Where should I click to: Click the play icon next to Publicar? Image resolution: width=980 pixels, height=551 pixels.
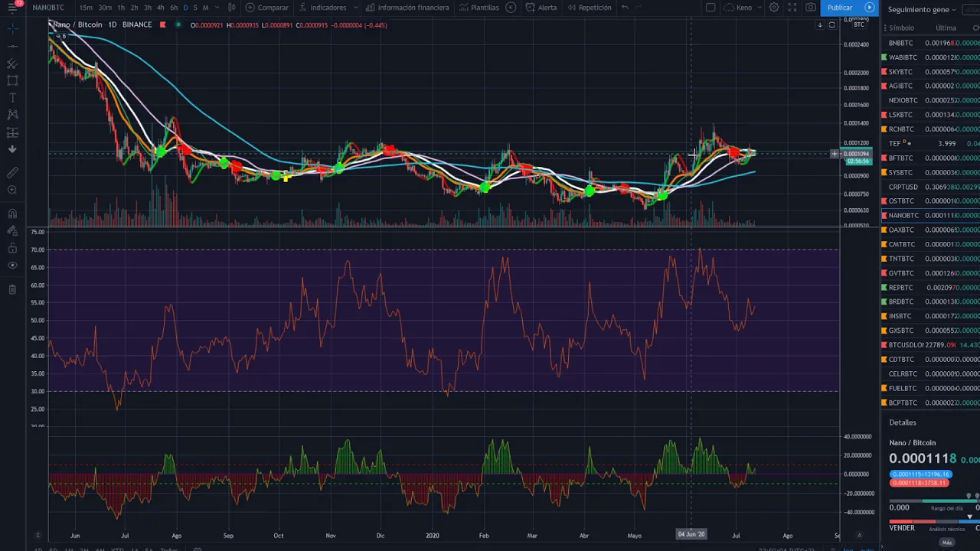coord(869,8)
